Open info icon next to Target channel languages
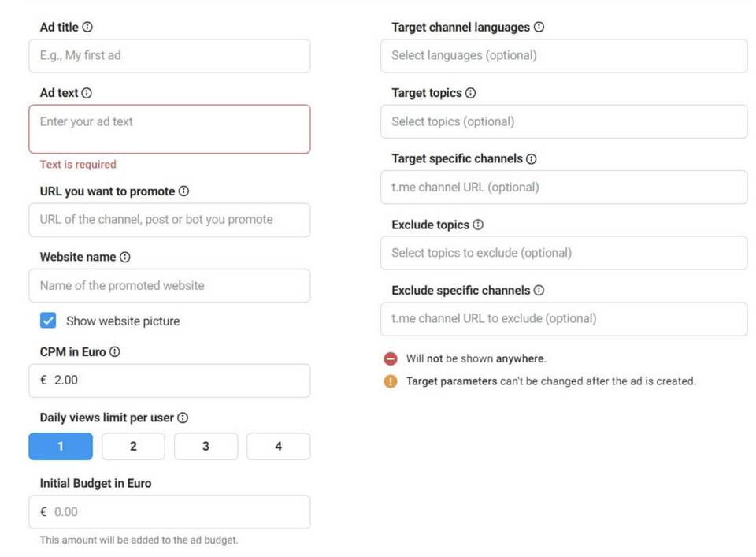This screenshot has height=557, width=756. [539, 27]
